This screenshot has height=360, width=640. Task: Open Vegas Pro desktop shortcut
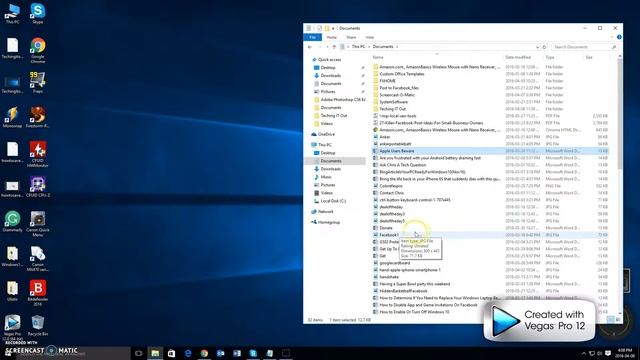tap(12, 327)
